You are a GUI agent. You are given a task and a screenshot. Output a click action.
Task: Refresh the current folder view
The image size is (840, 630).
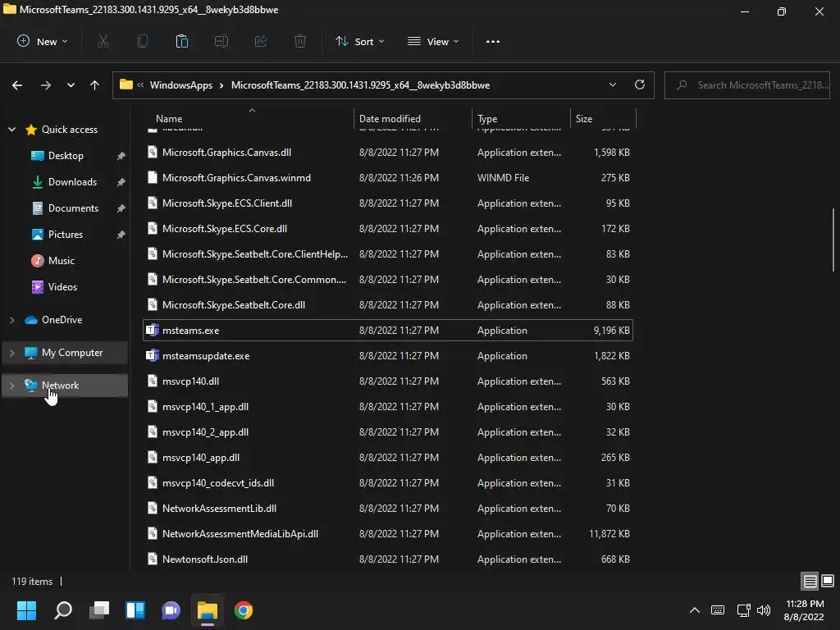click(640, 84)
